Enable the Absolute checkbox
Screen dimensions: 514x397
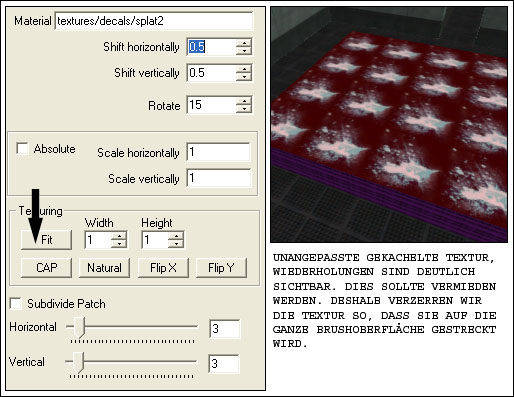[x=22, y=149]
